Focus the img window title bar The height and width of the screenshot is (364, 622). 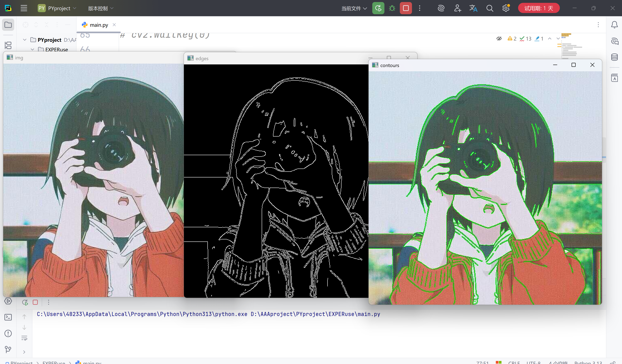coord(93,58)
